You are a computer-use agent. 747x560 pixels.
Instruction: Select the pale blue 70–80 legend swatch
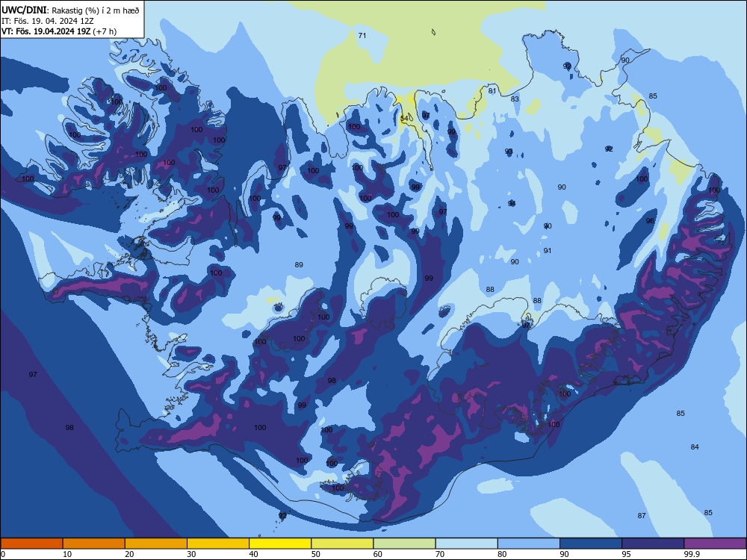click(x=466, y=544)
